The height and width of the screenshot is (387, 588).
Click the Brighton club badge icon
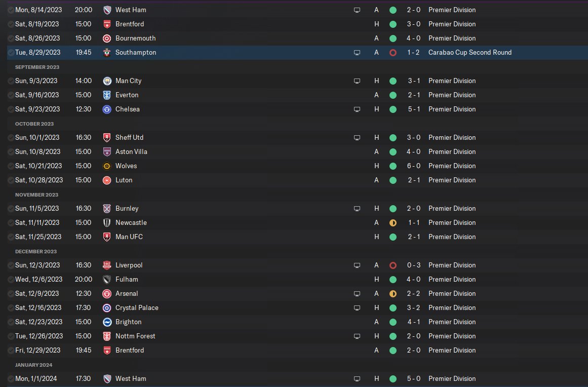tap(107, 322)
